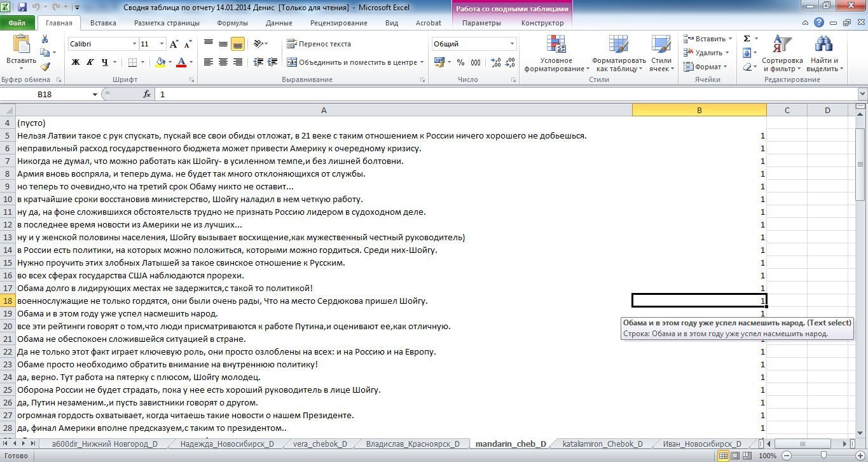The height and width of the screenshot is (462, 868).
Task: Open the number format dropdown showing Общий
Action: tap(512, 44)
